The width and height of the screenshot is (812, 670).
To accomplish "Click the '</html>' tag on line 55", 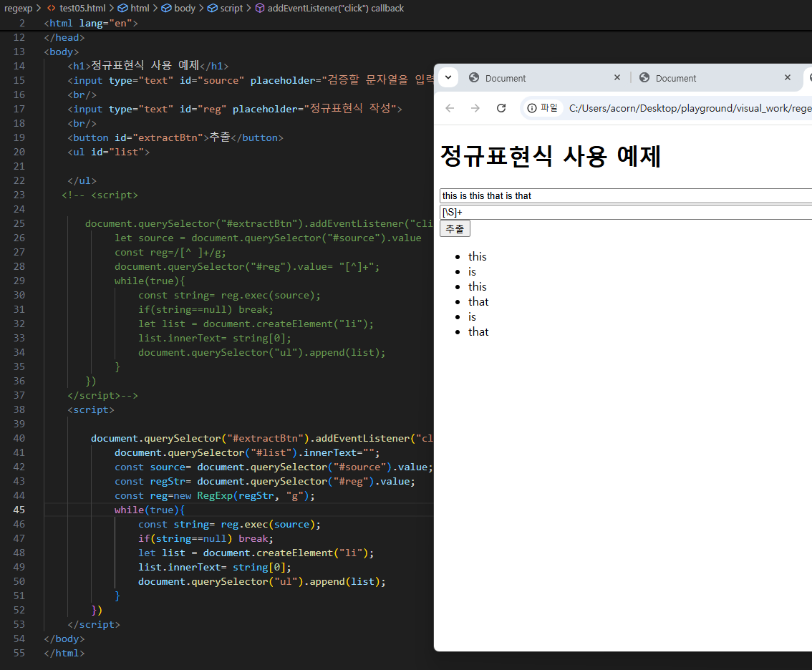I will pos(64,654).
